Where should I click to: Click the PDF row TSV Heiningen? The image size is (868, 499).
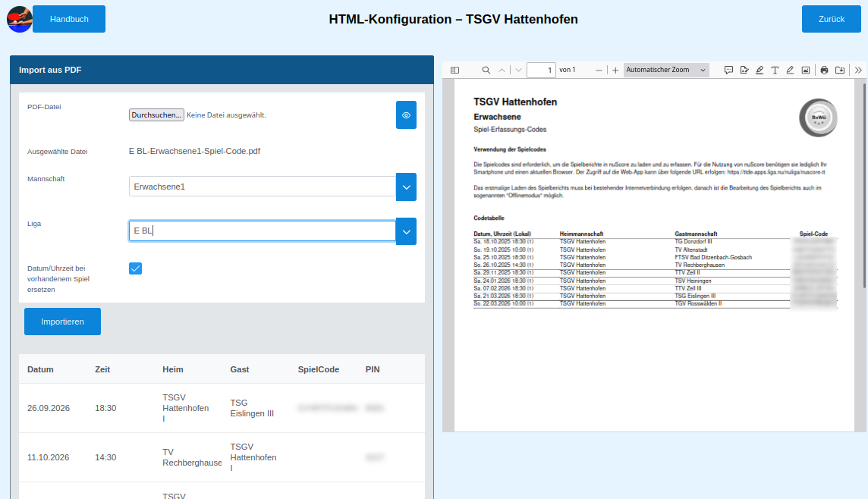tap(656, 281)
